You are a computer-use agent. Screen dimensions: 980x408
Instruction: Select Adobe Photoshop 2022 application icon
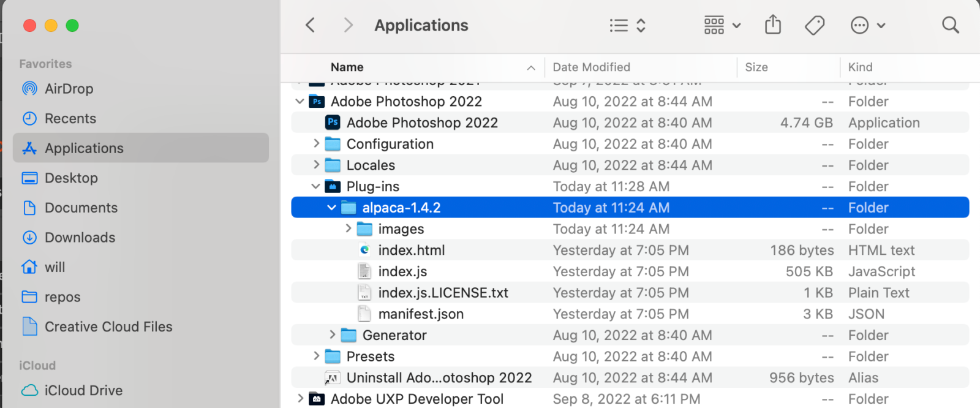tap(333, 123)
